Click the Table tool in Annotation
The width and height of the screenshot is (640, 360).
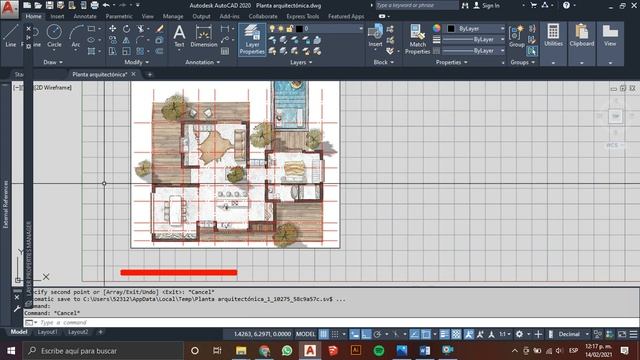point(225,51)
